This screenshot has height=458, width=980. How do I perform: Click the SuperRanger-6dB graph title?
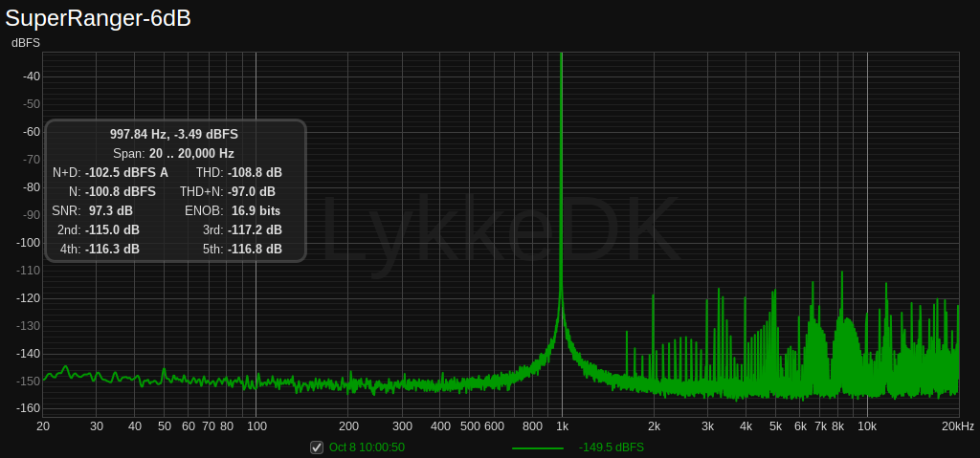click(x=99, y=18)
